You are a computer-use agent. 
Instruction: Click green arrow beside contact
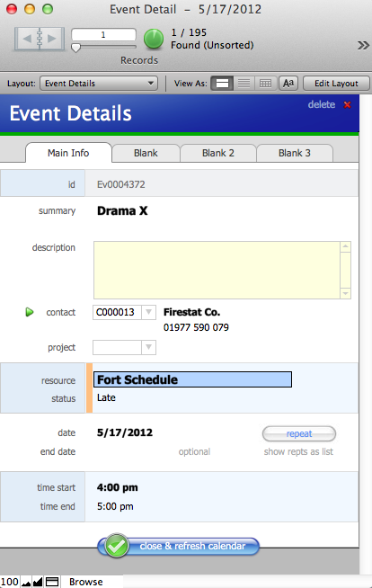[30, 312]
